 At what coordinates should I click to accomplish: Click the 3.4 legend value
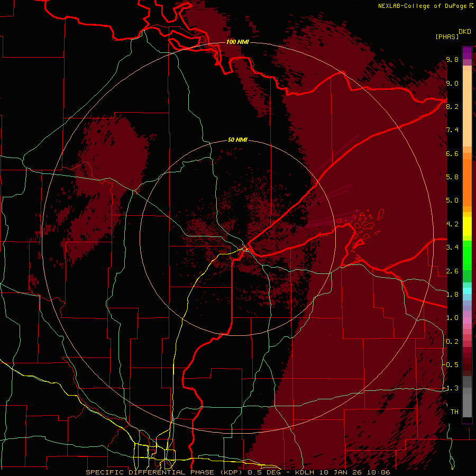pos(452,248)
